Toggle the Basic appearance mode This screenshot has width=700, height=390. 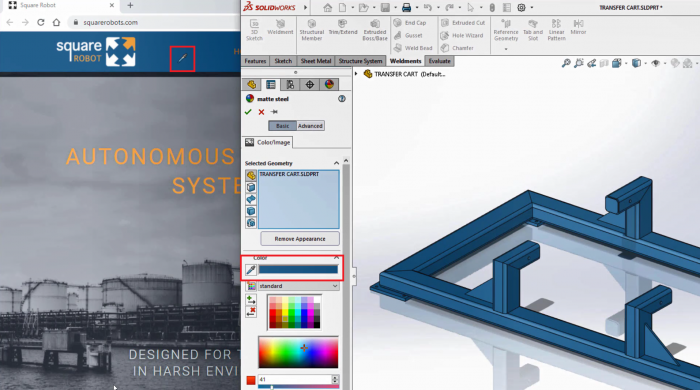coord(283,126)
